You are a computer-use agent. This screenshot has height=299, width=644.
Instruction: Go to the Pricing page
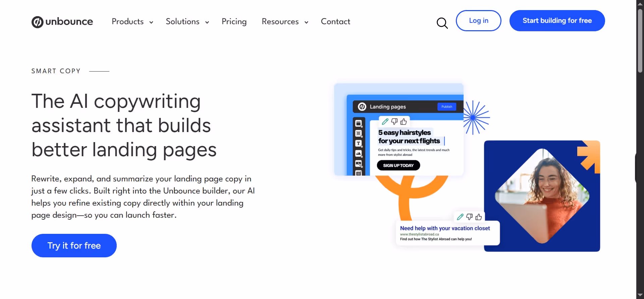234,22
